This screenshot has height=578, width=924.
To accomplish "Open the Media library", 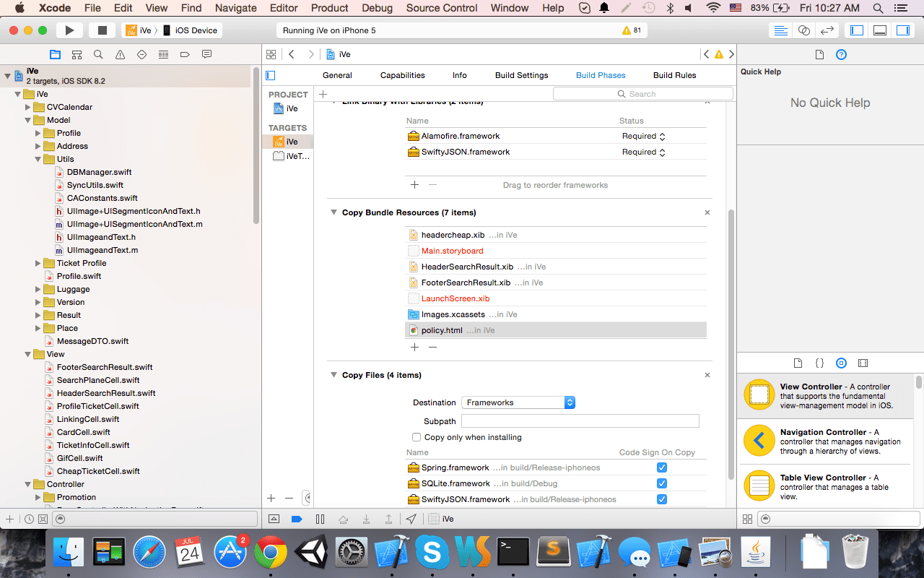I will [863, 363].
